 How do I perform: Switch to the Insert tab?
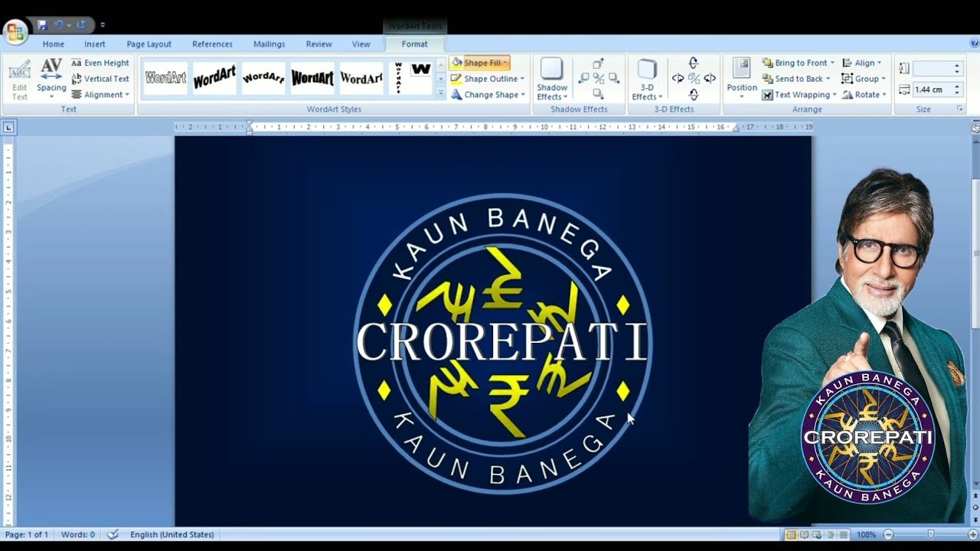pyautogui.click(x=95, y=44)
